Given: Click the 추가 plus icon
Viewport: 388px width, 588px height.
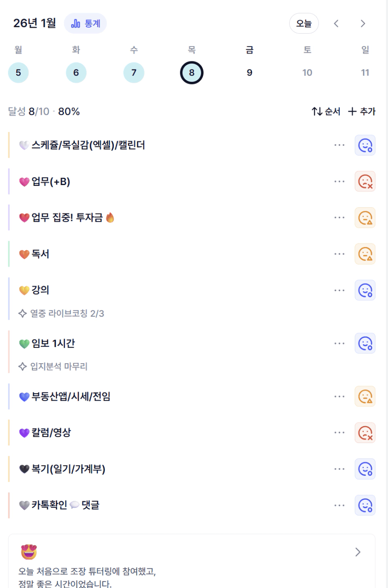Looking at the screenshot, I should (x=352, y=112).
